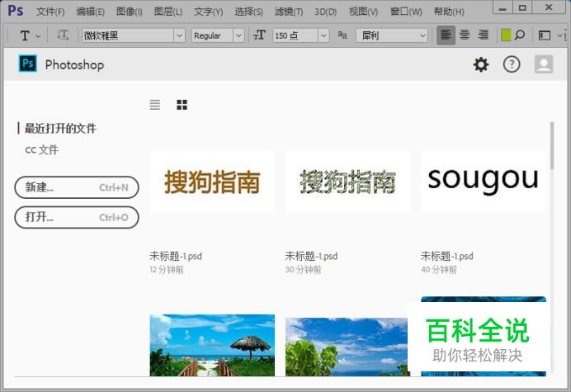Switch to list view of recent files

click(155, 105)
